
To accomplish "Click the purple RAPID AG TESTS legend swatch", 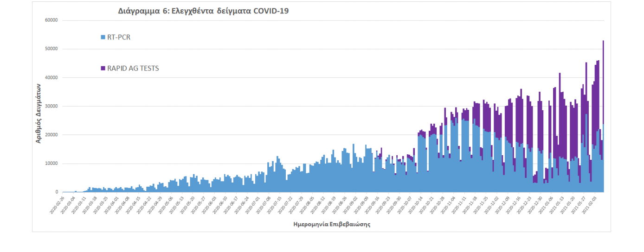I will [x=103, y=69].
